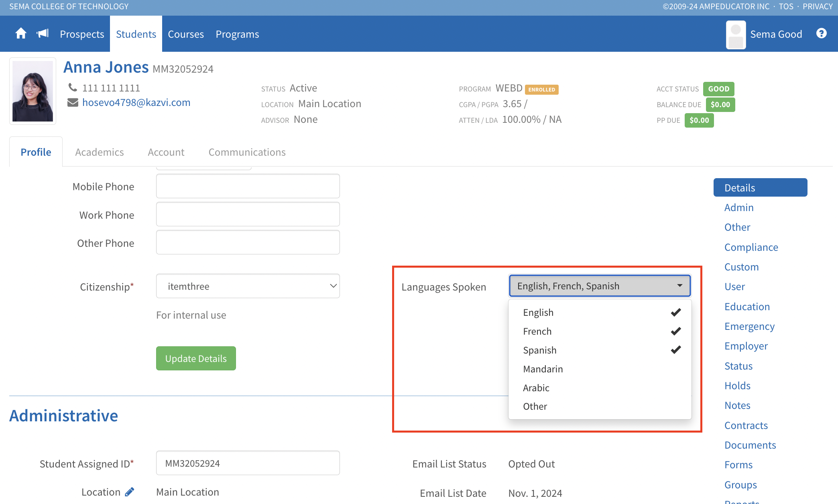This screenshot has height=504, width=838.
Task: Click the Location edit pencil icon
Action: pos(129,492)
